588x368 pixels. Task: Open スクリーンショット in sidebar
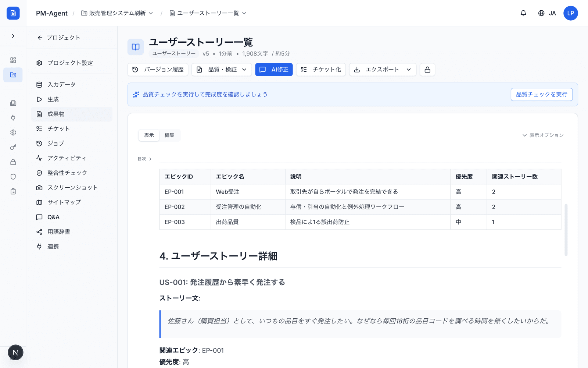tap(72, 188)
